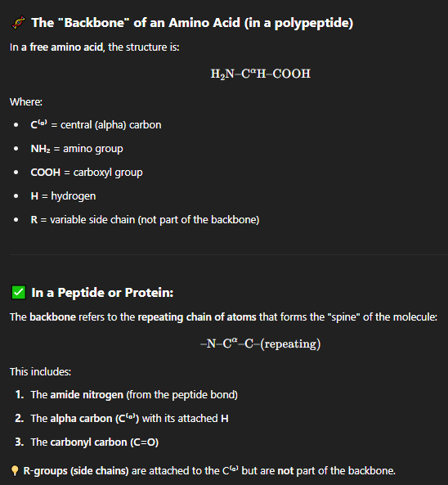Click the horizontal divider between sections
This screenshot has width=448, height=485.
pyautogui.click(x=229, y=254)
